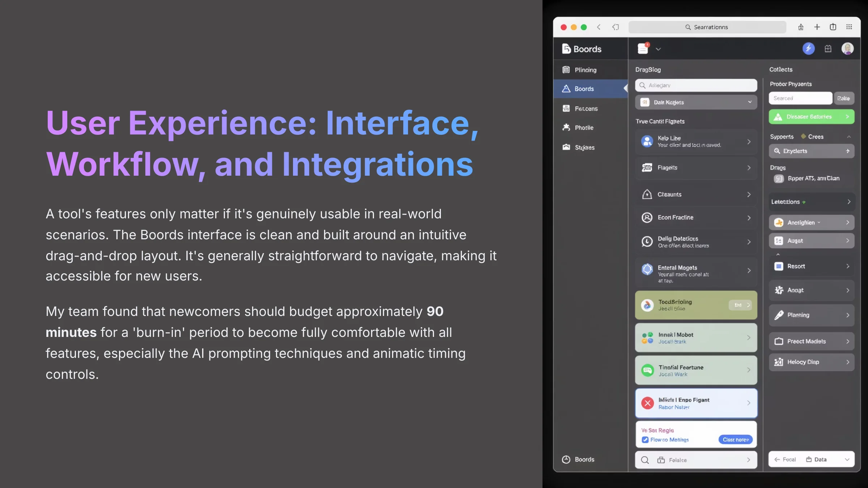Viewport: 868px width, 488px height.
Task: Open the Innak | Mobot card
Action: pyautogui.click(x=696, y=338)
